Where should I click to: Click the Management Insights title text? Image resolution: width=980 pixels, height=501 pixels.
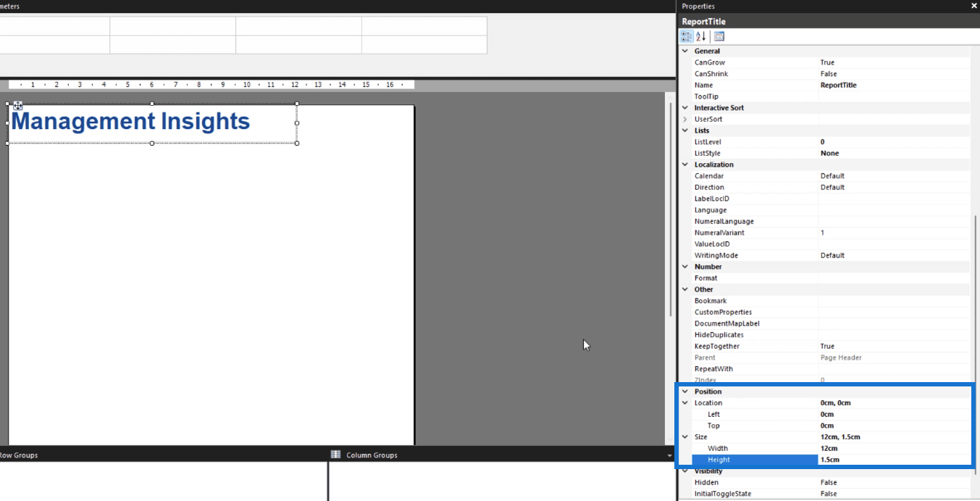coord(130,122)
